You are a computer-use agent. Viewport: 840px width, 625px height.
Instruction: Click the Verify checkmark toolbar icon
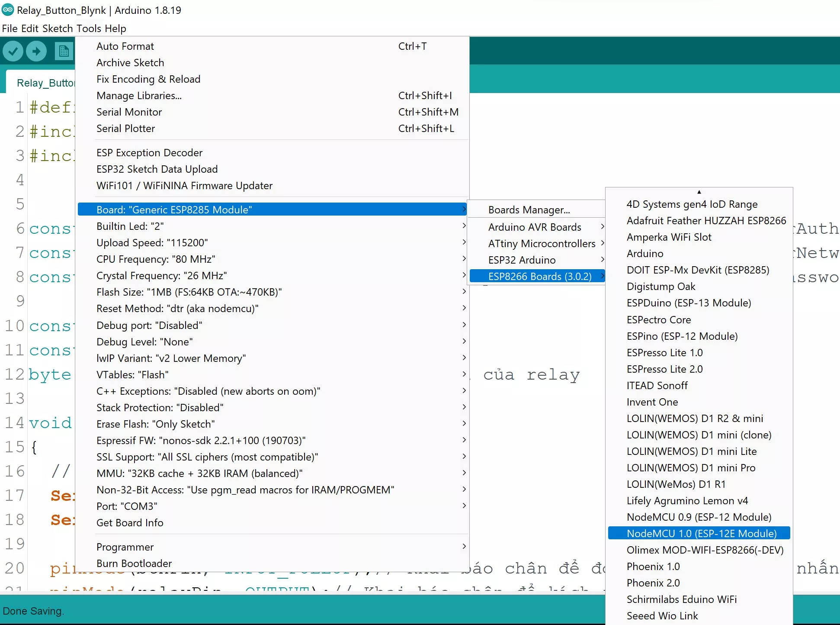13,51
